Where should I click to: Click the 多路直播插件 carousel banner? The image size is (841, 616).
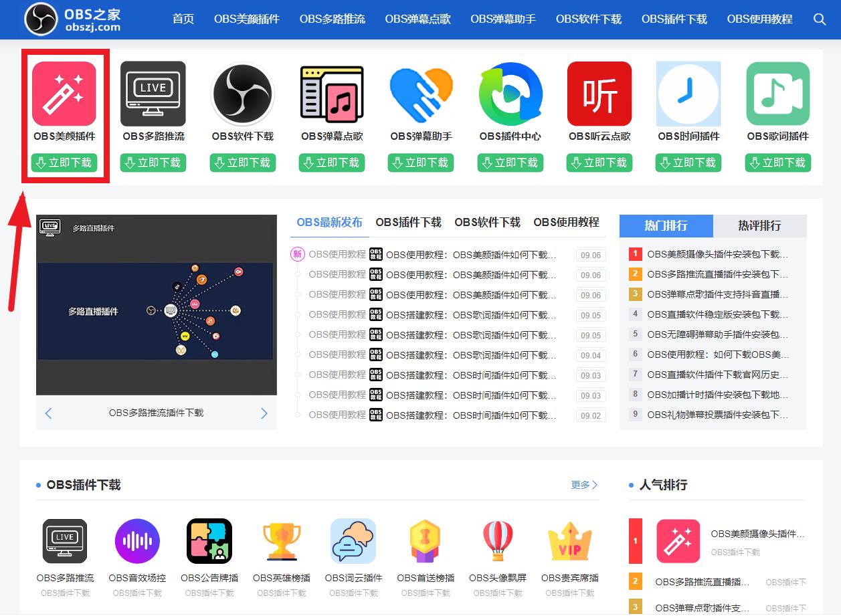pyautogui.click(x=156, y=304)
